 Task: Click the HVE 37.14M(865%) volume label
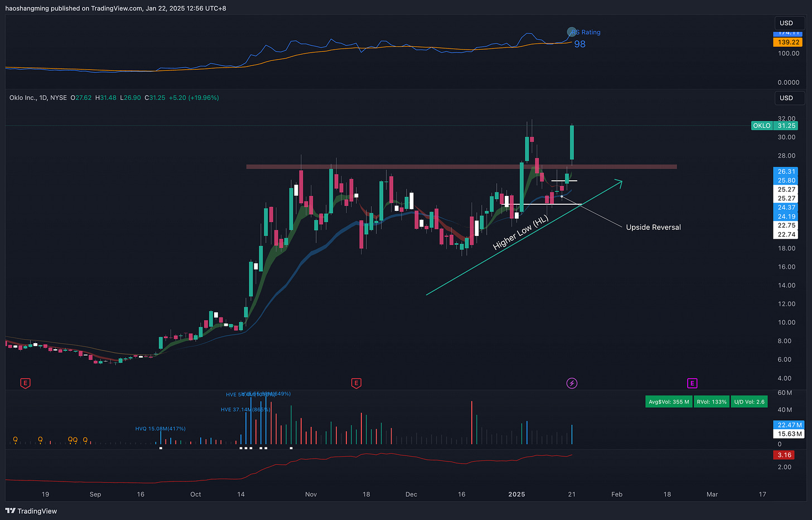point(245,410)
